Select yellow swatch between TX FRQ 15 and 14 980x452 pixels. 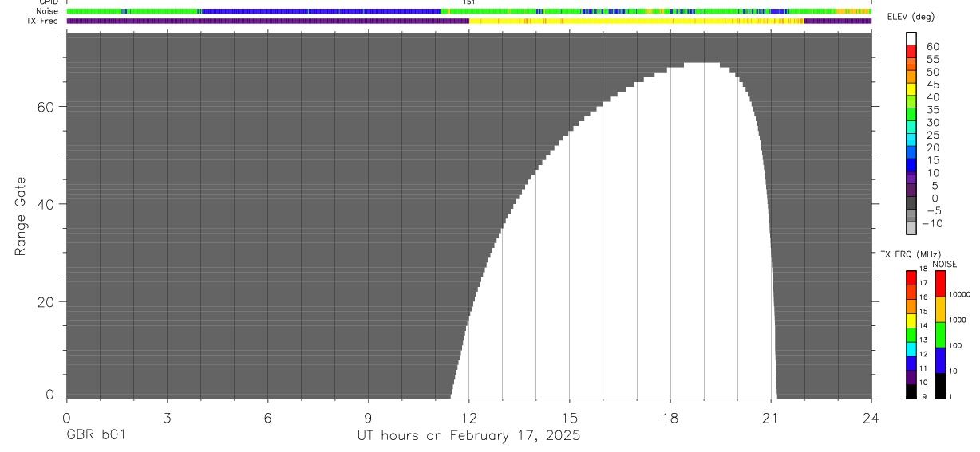(911, 320)
